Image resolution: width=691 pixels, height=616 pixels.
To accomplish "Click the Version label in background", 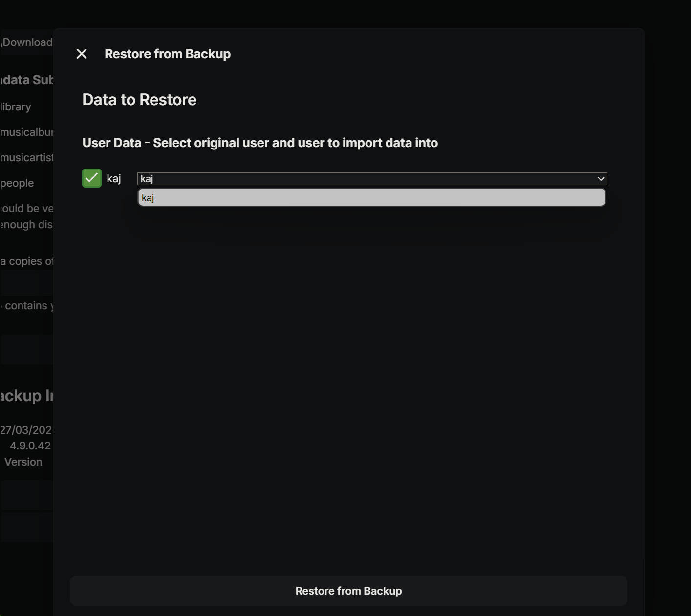I will [x=23, y=462].
